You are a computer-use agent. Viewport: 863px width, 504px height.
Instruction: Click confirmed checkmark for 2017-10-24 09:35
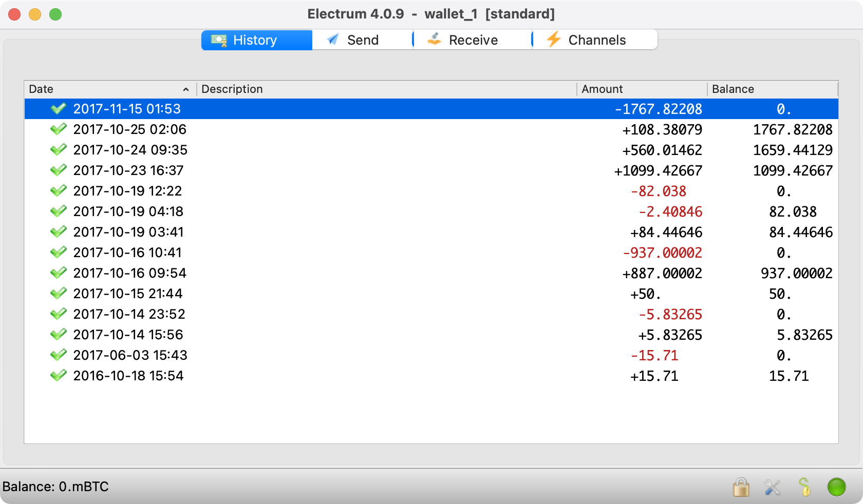pyautogui.click(x=59, y=149)
